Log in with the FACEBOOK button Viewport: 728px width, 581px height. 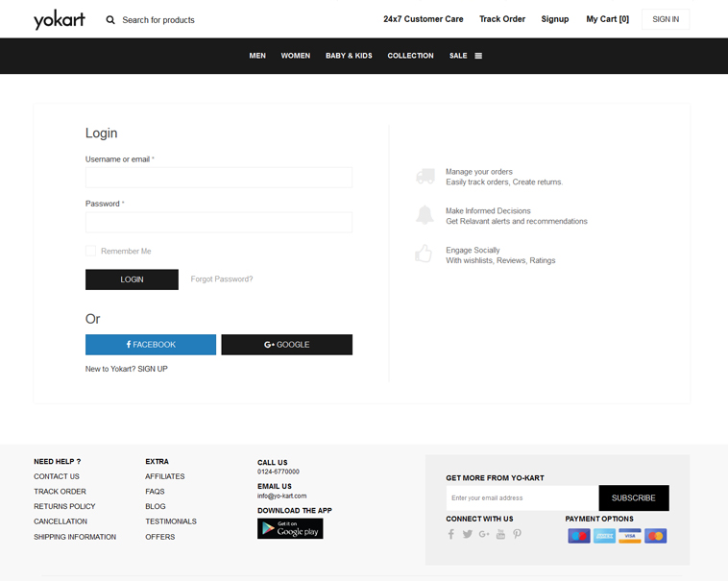[151, 345]
